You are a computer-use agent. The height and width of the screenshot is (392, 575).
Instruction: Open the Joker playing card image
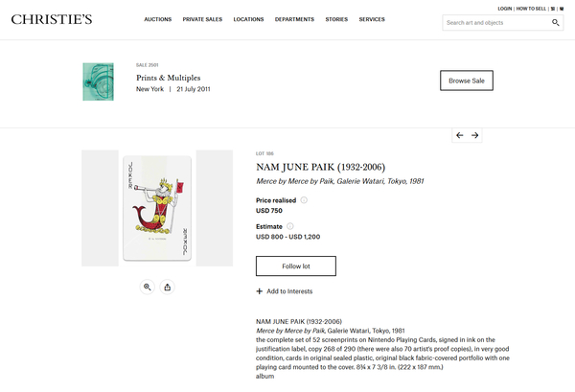(x=157, y=208)
